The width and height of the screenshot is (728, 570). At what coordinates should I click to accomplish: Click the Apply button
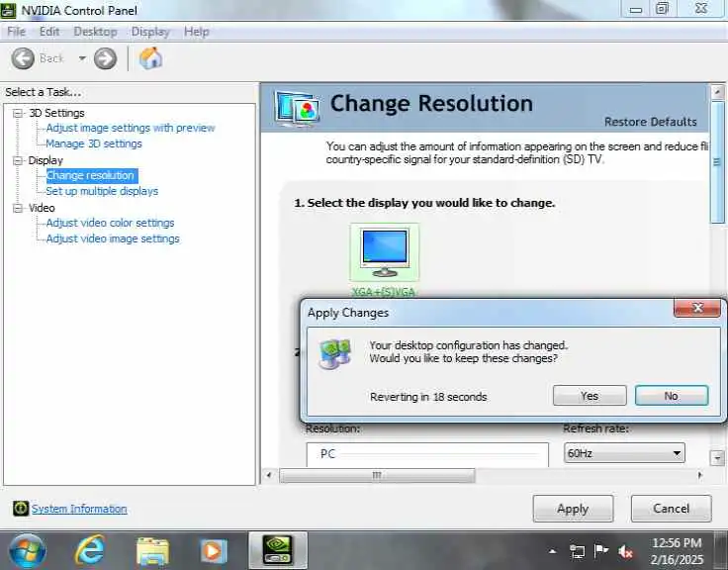coord(573,509)
